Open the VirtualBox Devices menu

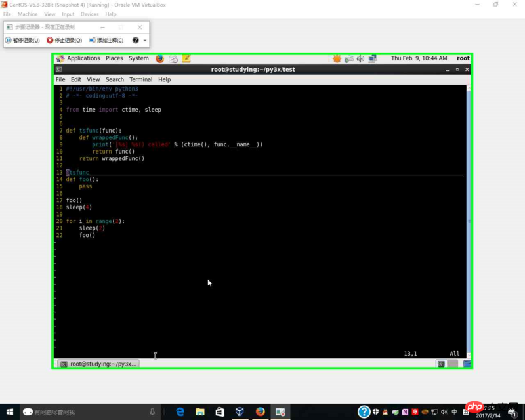pos(89,14)
